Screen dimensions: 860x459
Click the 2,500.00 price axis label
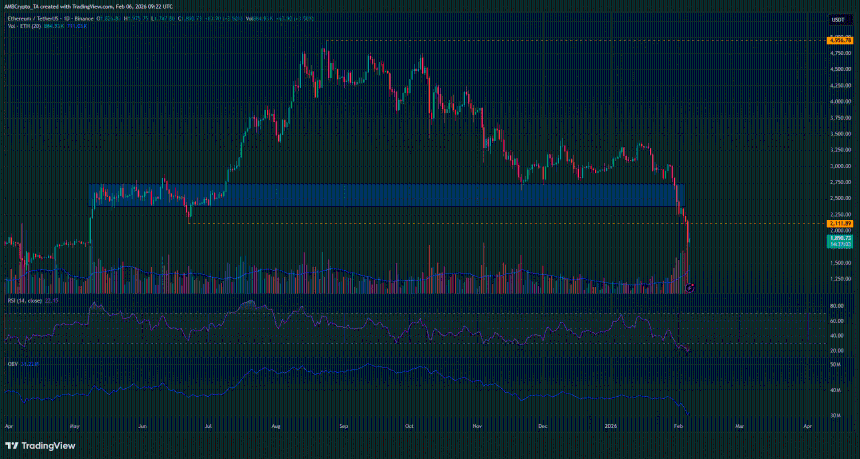tap(839, 198)
